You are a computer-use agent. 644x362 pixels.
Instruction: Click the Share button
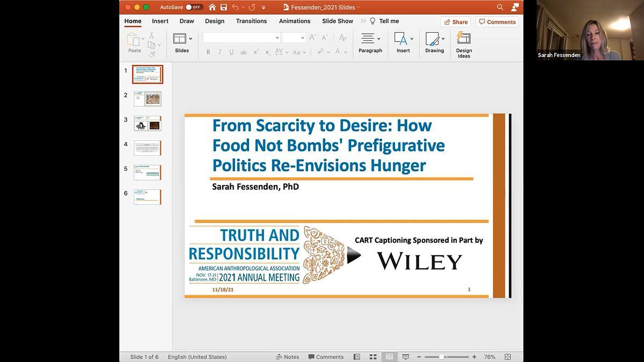[456, 22]
